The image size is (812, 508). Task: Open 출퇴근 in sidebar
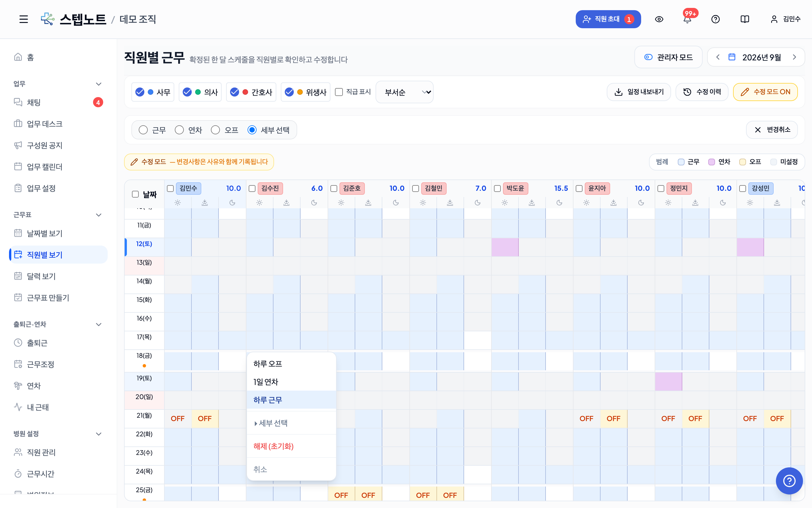click(58, 343)
